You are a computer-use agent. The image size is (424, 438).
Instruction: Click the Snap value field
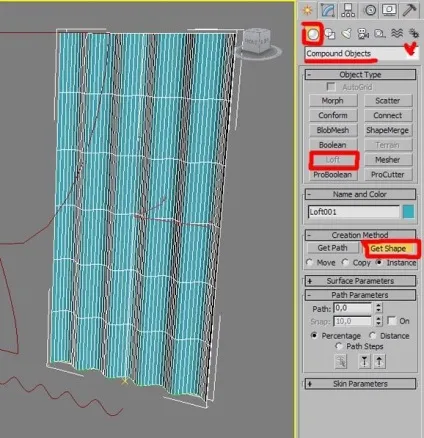pos(353,321)
